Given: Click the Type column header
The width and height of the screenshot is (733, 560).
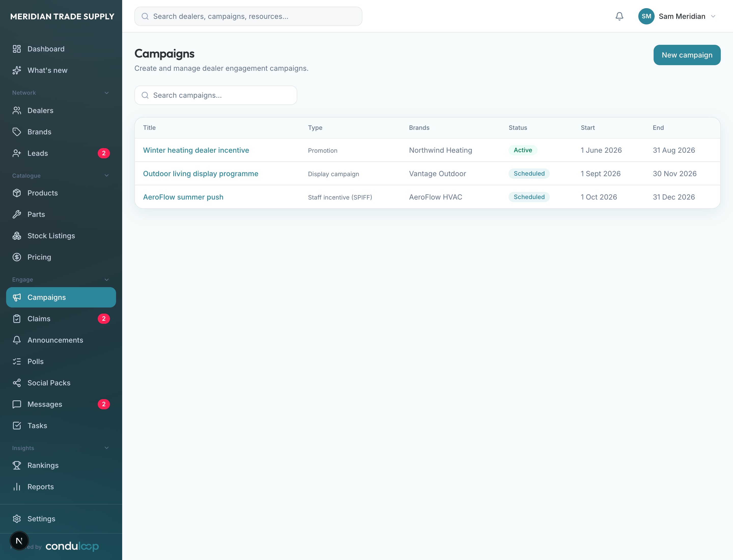Looking at the screenshot, I should (315, 128).
